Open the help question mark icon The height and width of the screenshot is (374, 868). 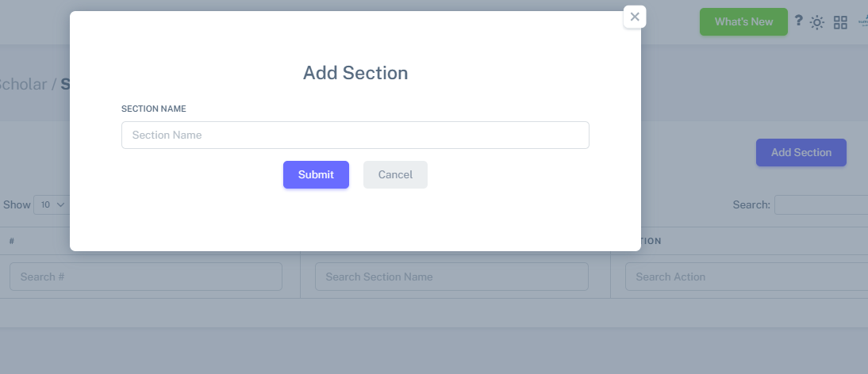coord(799,21)
